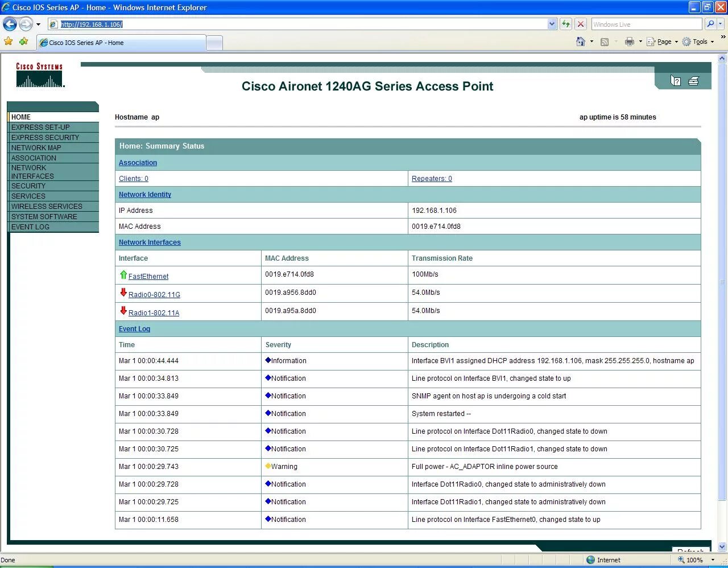Click the Refresh page icon
Screen dimensions: 728x568
coord(566,24)
